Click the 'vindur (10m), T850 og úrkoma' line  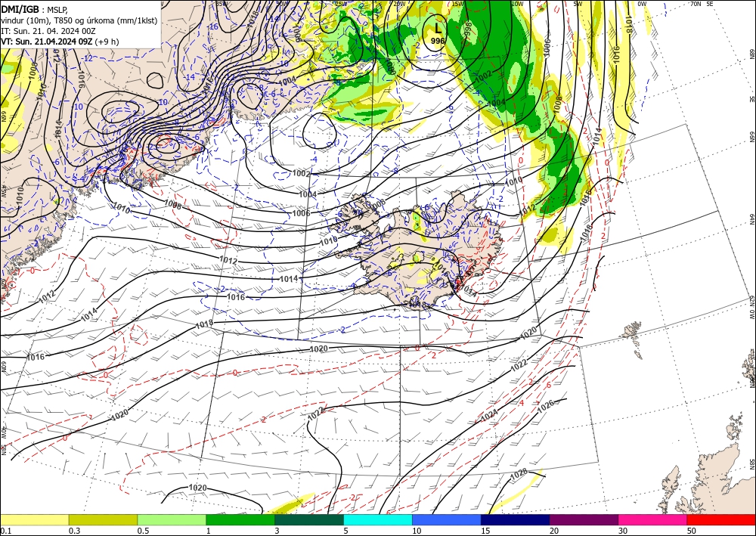coord(79,20)
